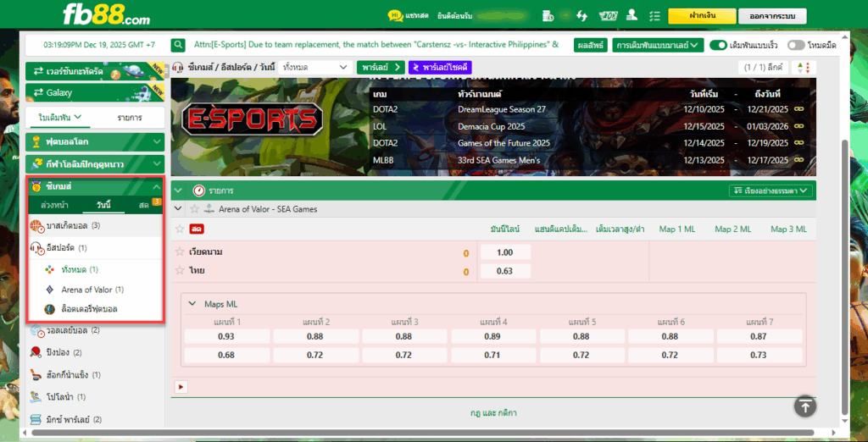Click the red play video stream icon

[181, 386]
